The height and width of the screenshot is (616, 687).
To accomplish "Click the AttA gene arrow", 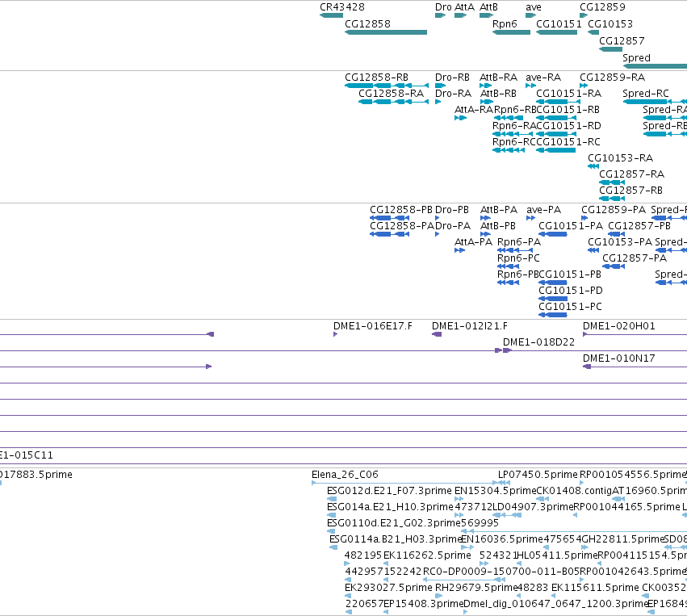I will [460, 15].
